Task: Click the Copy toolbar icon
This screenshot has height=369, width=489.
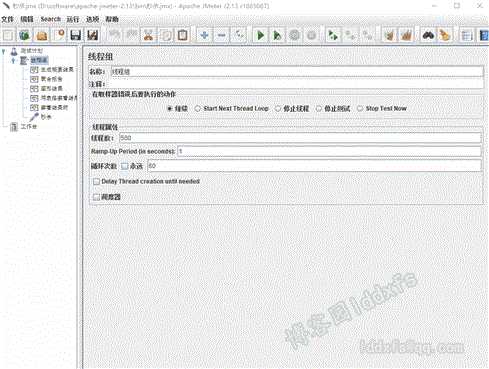Action: click(166, 35)
